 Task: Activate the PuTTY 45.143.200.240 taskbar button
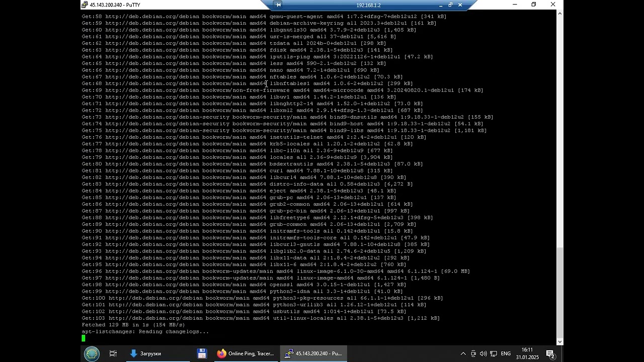[313, 353]
